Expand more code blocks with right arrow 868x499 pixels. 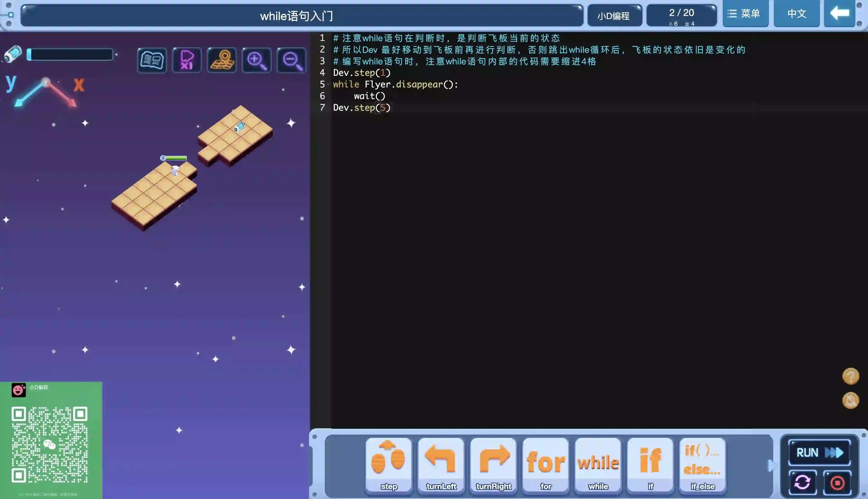(771, 465)
